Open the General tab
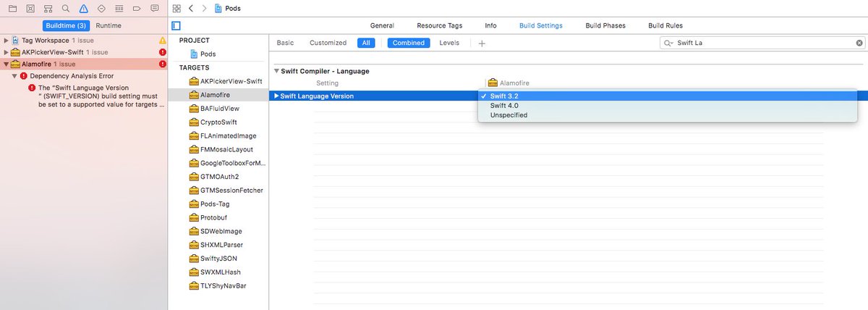 [x=382, y=25]
